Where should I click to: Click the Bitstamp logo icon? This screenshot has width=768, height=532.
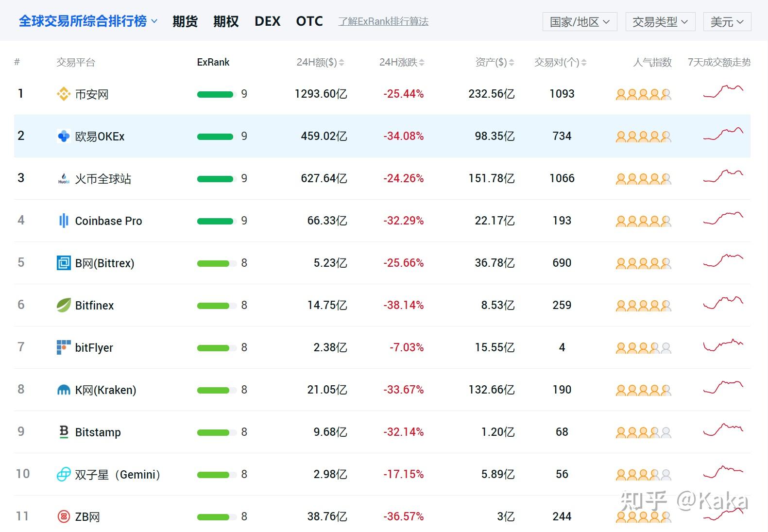[64, 432]
